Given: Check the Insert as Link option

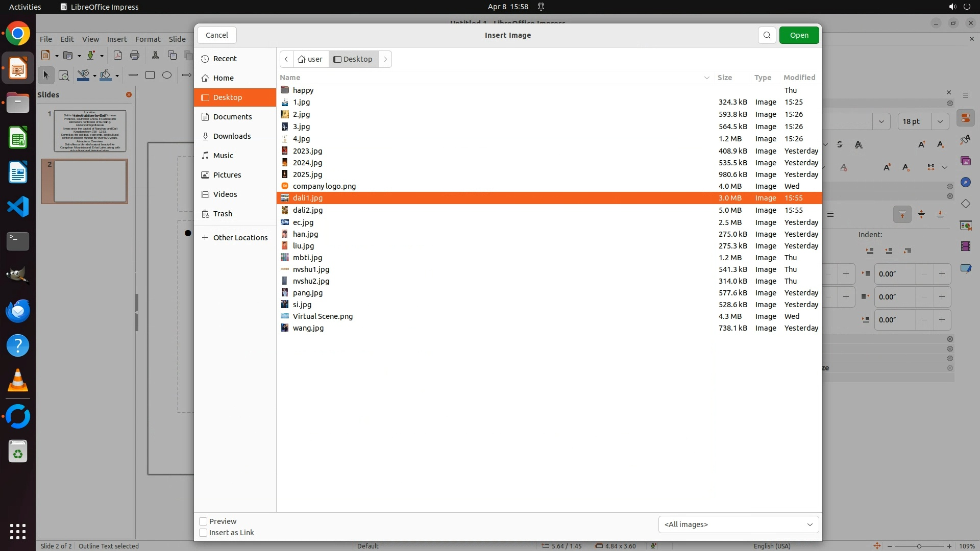Looking at the screenshot, I should (203, 533).
